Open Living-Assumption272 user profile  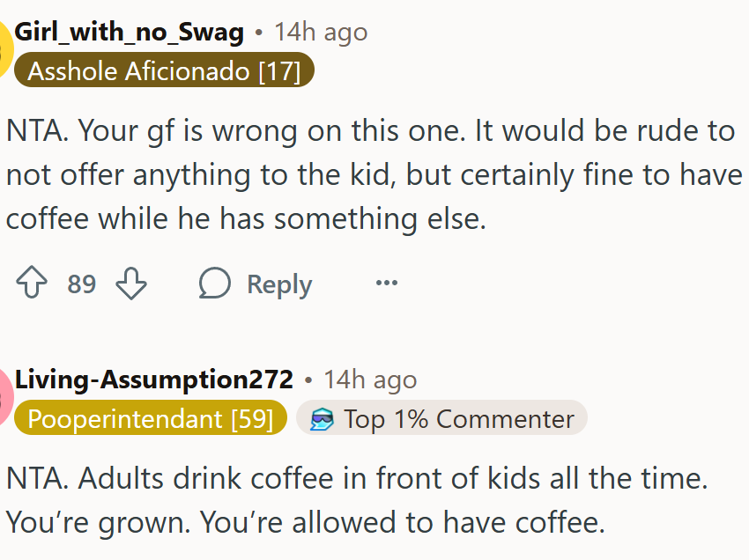154,380
